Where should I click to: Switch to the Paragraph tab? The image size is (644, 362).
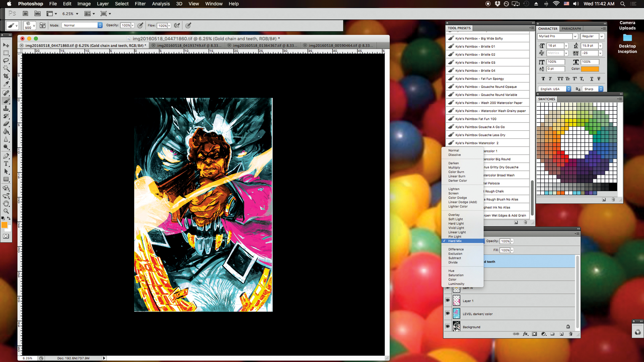click(x=571, y=29)
